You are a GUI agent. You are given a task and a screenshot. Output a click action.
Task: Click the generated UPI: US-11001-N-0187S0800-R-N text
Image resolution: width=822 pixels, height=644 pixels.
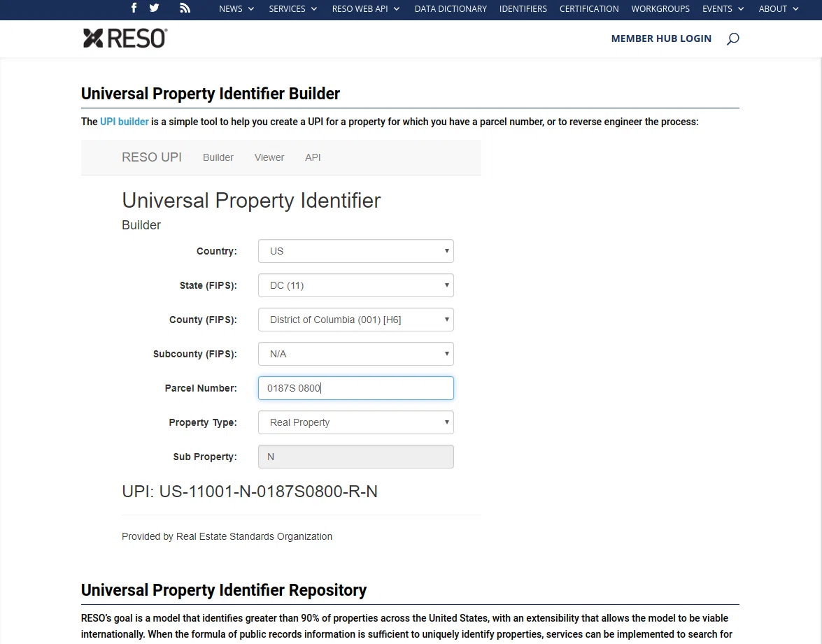tap(250, 492)
